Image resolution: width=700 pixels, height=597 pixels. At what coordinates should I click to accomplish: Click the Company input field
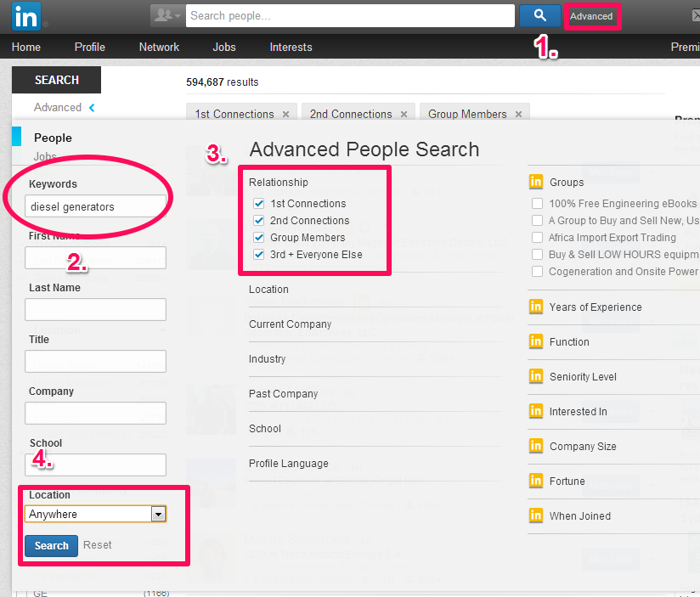95,414
